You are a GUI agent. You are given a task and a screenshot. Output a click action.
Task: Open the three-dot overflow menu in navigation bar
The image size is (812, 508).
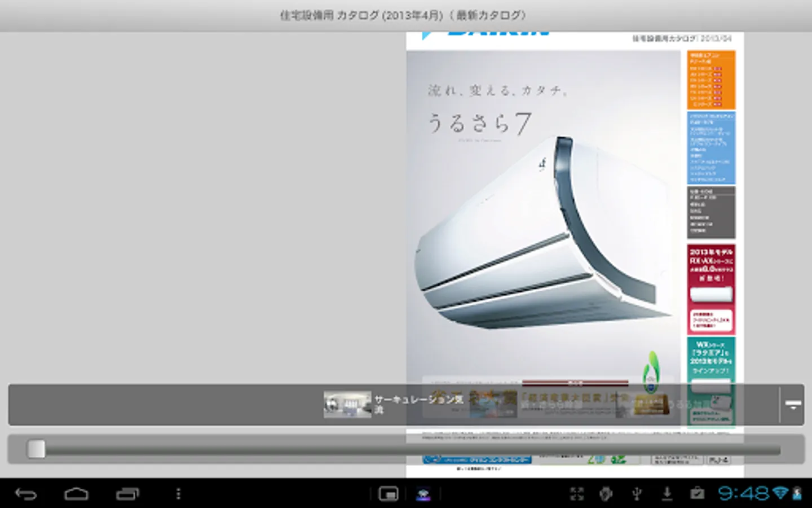(178, 494)
